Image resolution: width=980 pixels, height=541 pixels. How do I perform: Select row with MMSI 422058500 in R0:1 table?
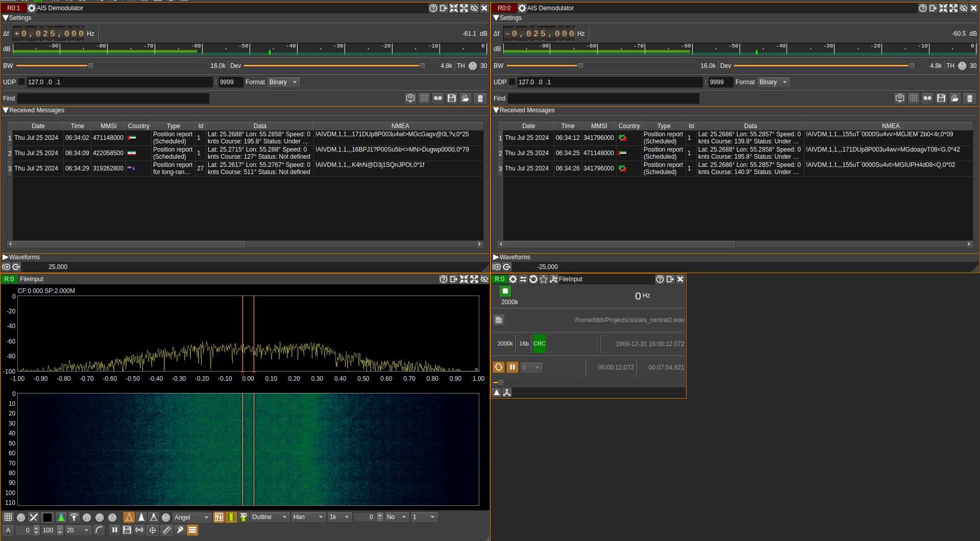pyautogui.click(x=245, y=153)
